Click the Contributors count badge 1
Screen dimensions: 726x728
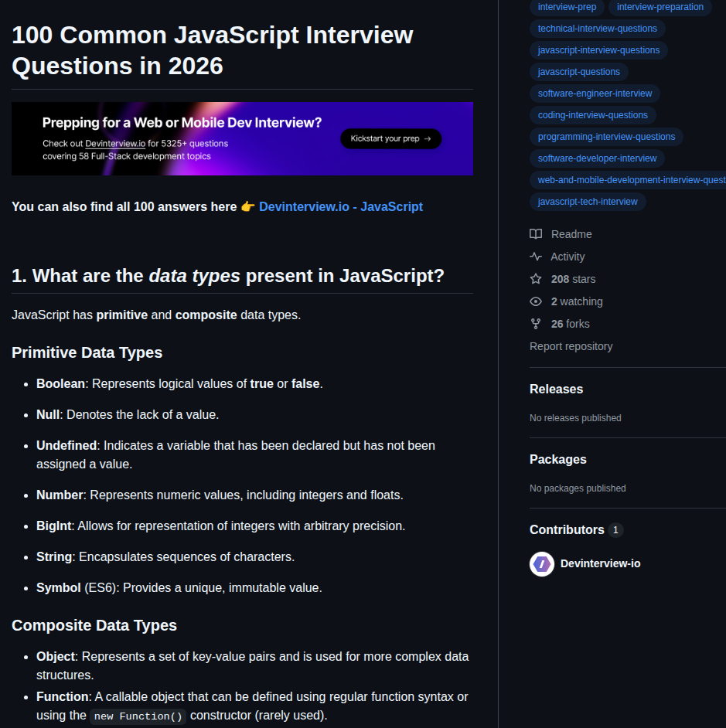[615, 529]
